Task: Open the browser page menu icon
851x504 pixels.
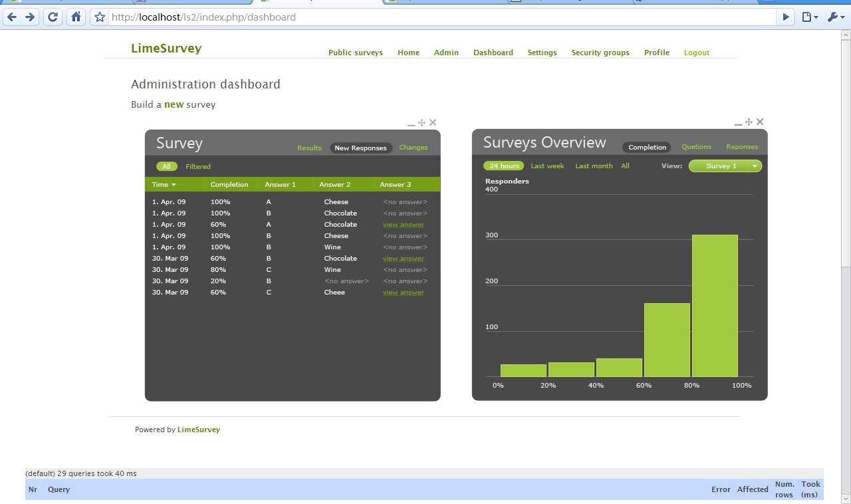Action: tap(808, 17)
